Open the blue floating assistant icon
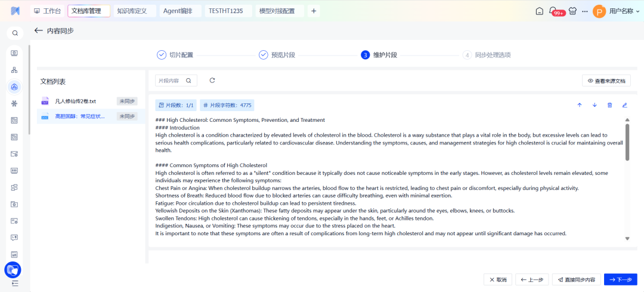Image resolution: width=644 pixels, height=292 pixels. coord(13,270)
